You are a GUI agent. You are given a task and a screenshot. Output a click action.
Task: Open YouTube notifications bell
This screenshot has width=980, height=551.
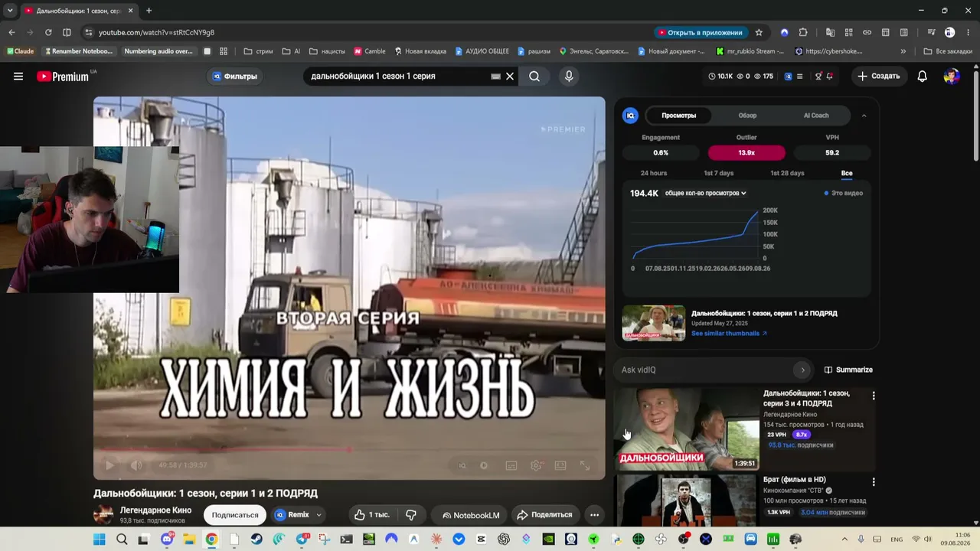923,77
